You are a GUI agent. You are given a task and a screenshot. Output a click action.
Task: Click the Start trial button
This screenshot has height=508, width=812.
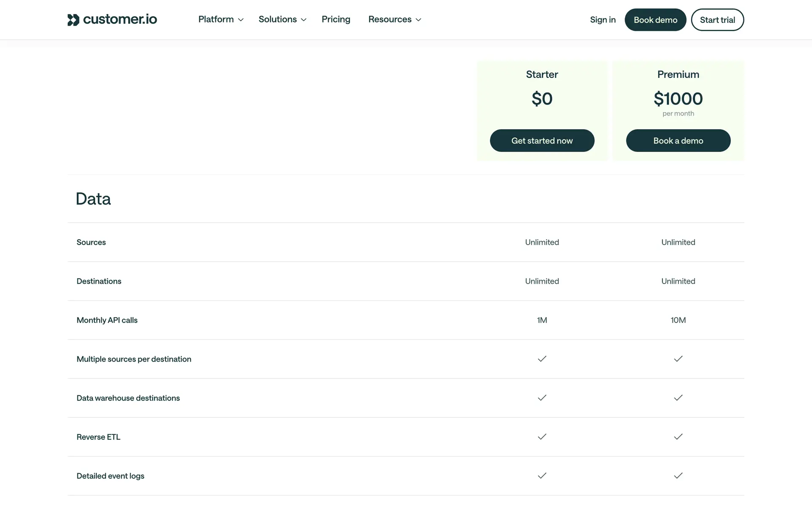[717, 20]
